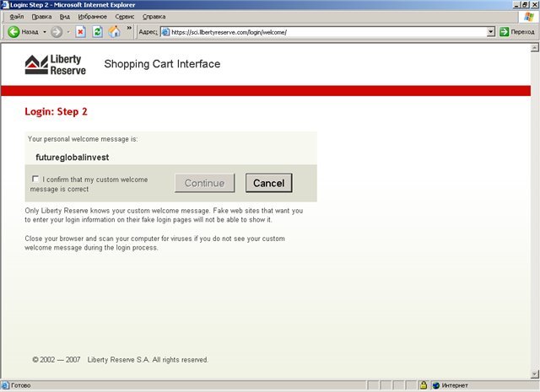Open the Файл menu
Viewport: 540px width, 392px height.
point(16,17)
